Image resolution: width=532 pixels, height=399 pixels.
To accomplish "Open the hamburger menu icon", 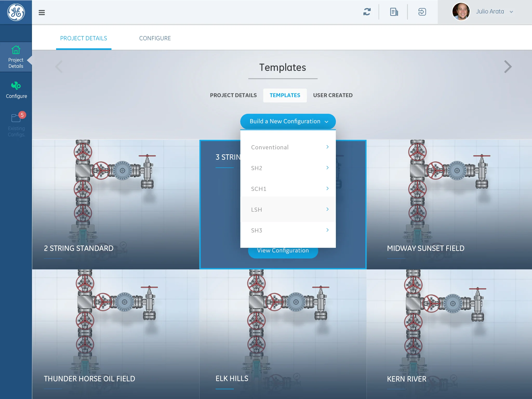I will [42, 12].
